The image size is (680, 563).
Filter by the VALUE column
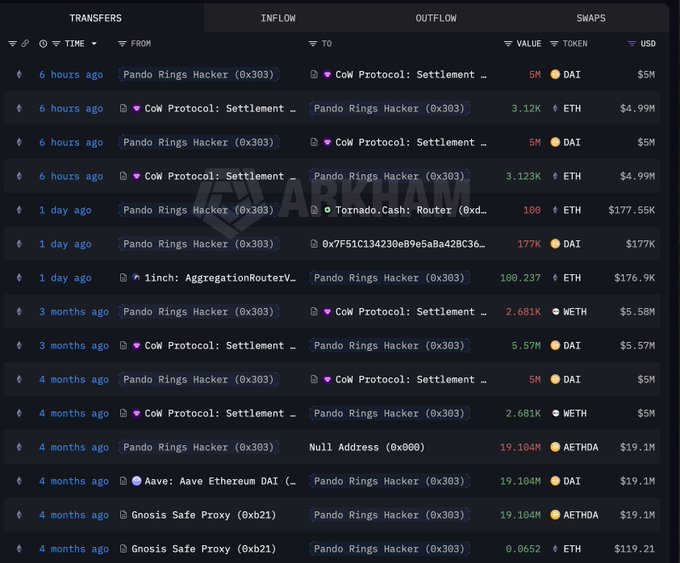[x=508, y=43]
